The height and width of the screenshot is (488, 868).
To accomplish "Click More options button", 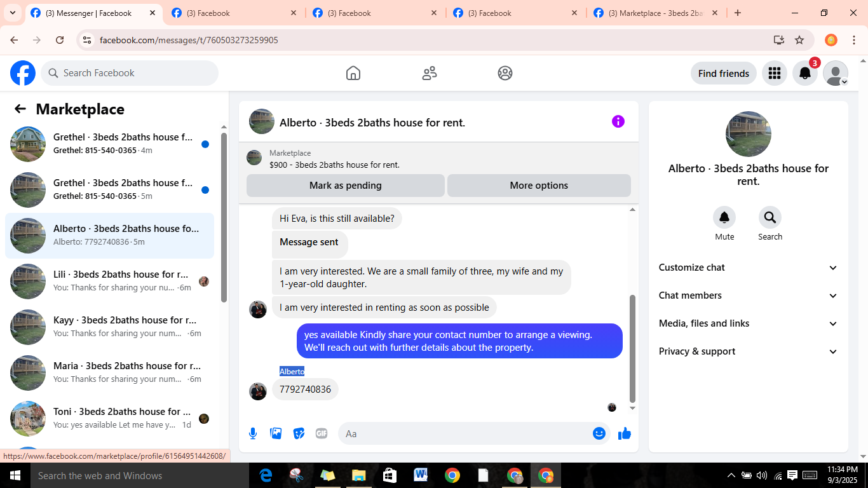I will pyautogui.click(x=539, y=186).
